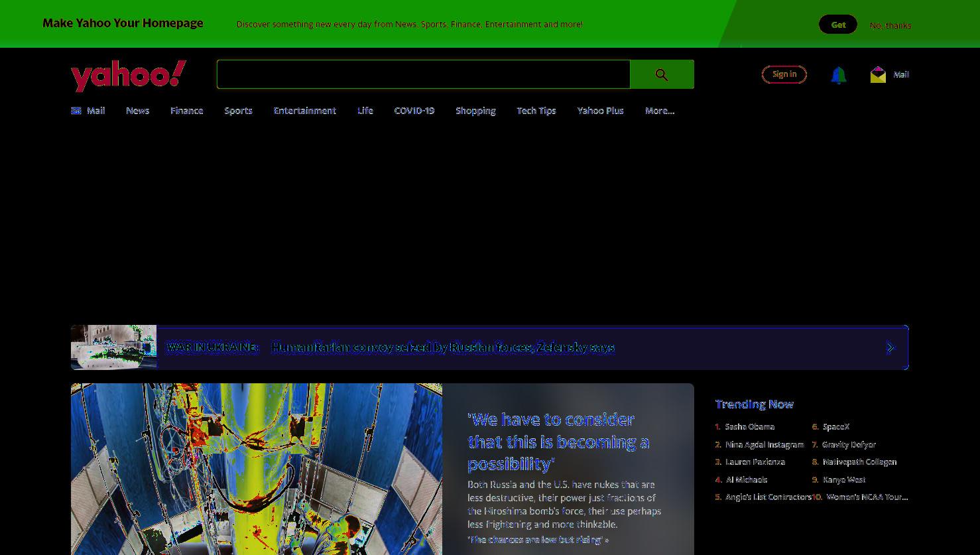Click the Make Yahoo Your Homepage text
The height and width of the screenshot is (555, 980).
(123, 23)
